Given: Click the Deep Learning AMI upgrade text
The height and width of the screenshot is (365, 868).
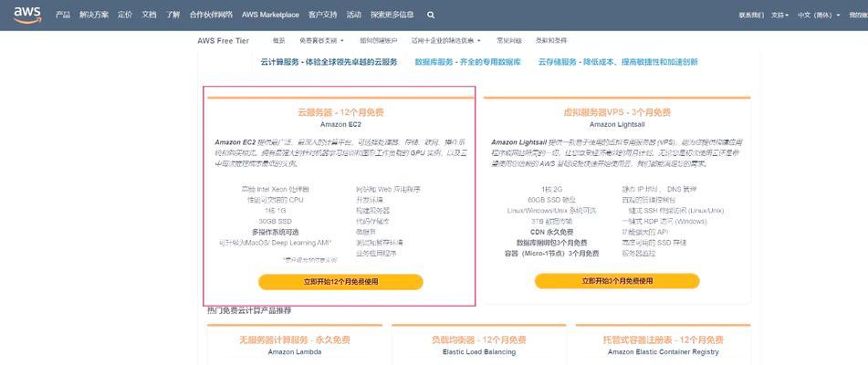Looking at the screenshot, I should tap(275, 243).
